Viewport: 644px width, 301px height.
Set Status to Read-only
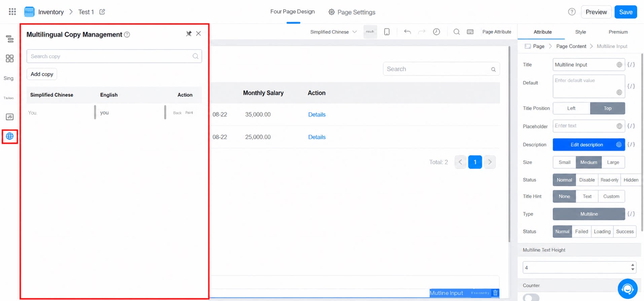pos(609,180)
